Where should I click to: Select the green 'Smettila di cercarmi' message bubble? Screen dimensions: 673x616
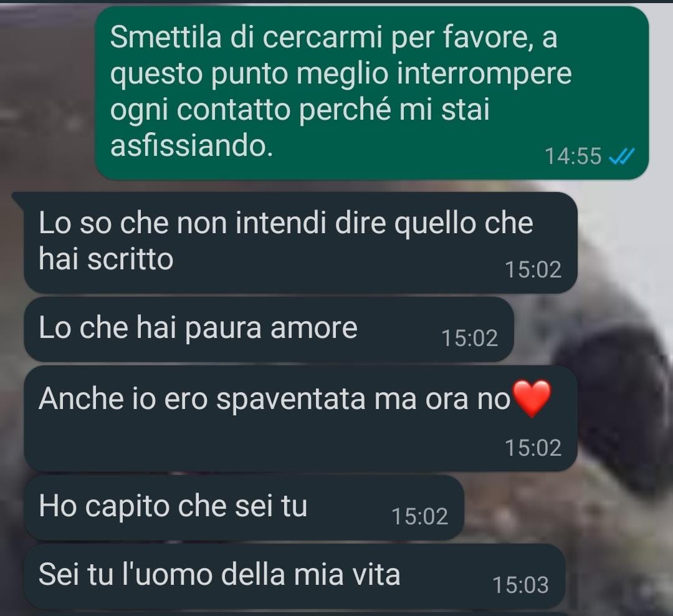tap(371, 94)
